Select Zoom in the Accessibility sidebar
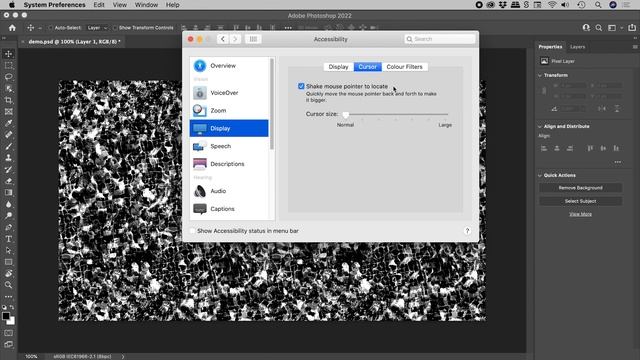 [x=229, y=111]
